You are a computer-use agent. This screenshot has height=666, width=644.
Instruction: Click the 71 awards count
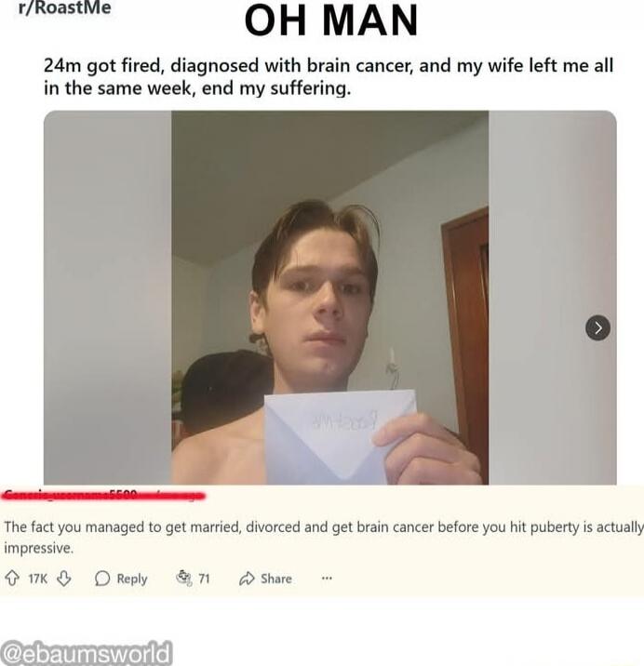tap(204, 579)
